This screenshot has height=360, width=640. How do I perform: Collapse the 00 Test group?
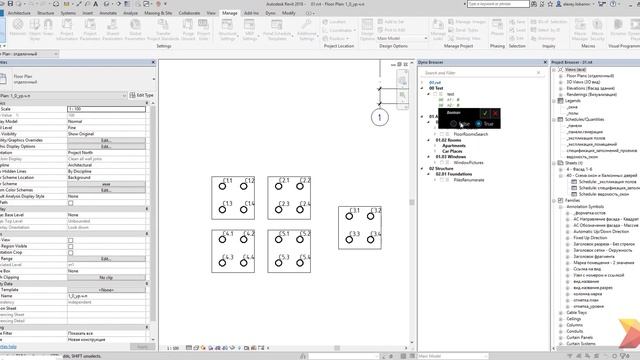[422, 88]
